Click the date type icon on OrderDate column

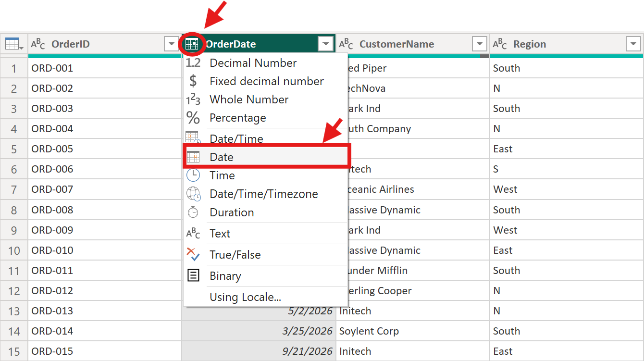click(x=191, y=44)
